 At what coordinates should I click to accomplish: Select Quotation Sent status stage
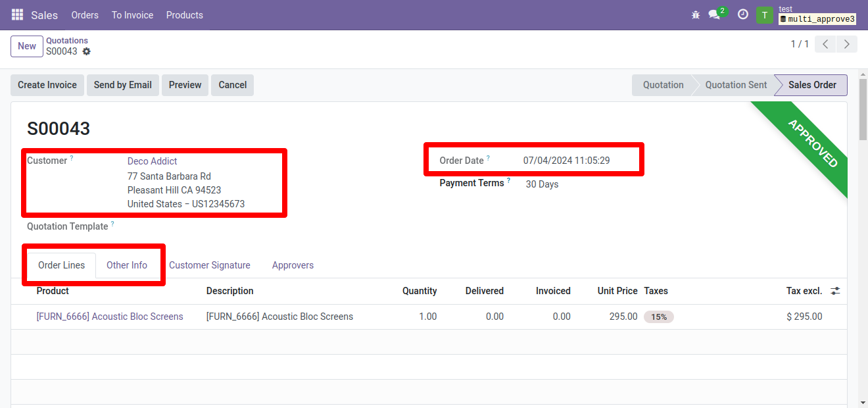(x=736, y=85)
